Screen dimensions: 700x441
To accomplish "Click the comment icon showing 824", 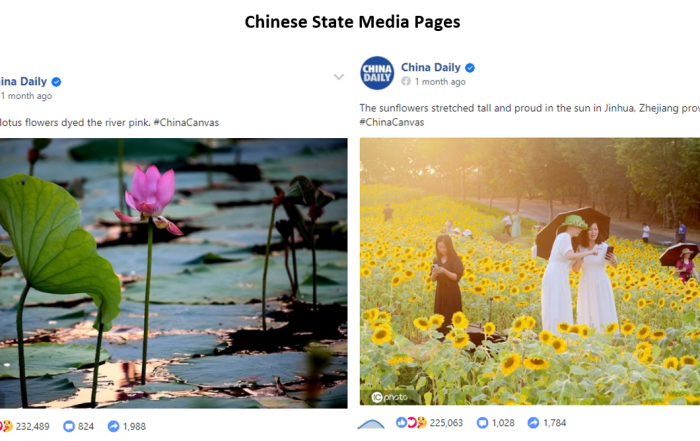I will click(x=69, y=426).
